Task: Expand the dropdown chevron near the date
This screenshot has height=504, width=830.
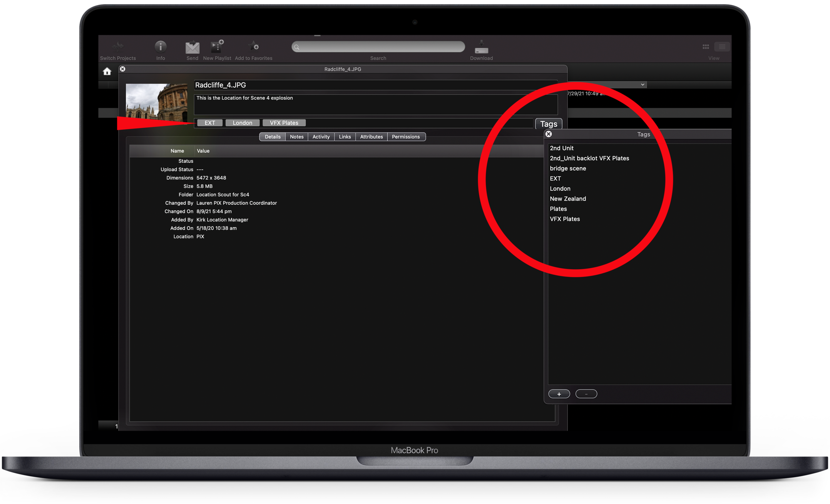Action: click(643, 85)
